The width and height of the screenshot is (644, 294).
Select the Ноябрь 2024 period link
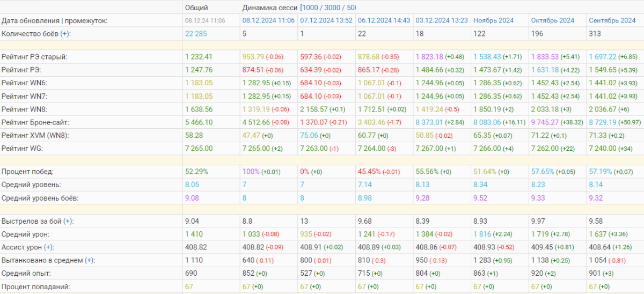pos(493,20)
